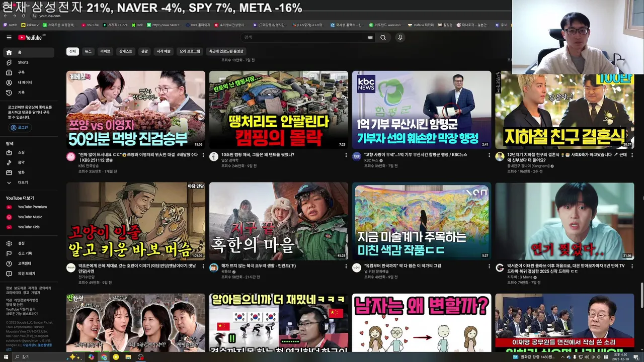Open the kakaoTV bookmark

(29, 25)
